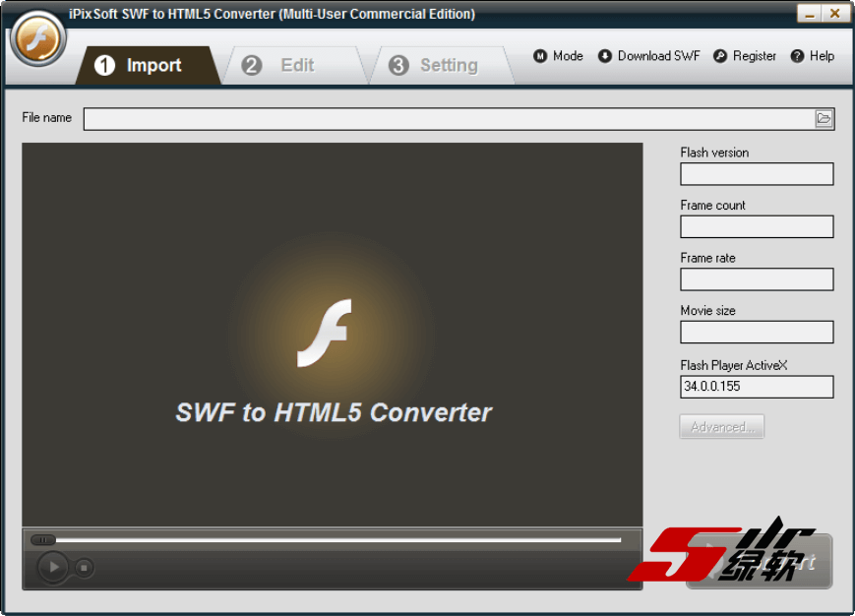The width and height of the screenshot is (855, 616).
Task: Click the Flash version field
Action: tap(756, 174)
